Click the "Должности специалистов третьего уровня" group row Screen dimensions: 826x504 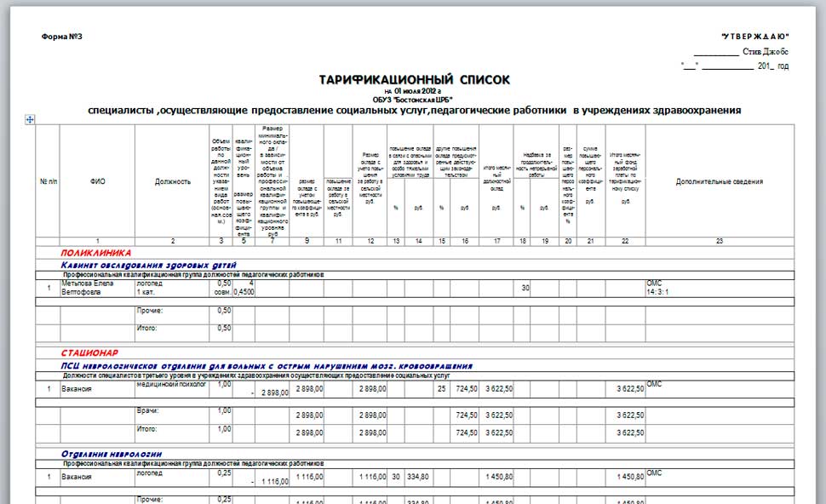415,376
